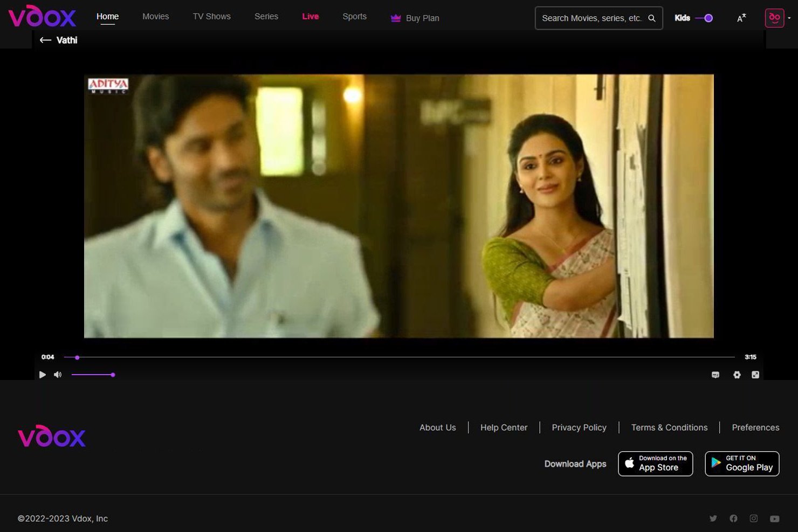
Task: Open the Sports section
Action: tap(355, 17)
